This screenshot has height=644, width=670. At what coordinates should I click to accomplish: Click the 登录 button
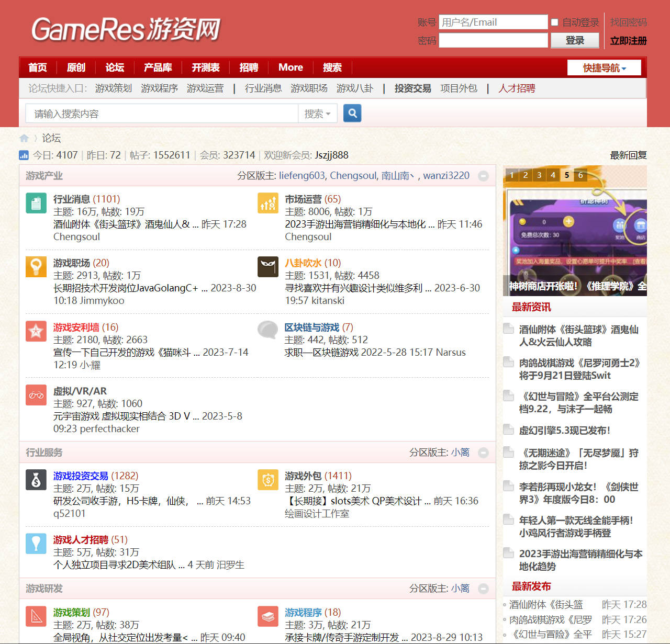point(575,40)
